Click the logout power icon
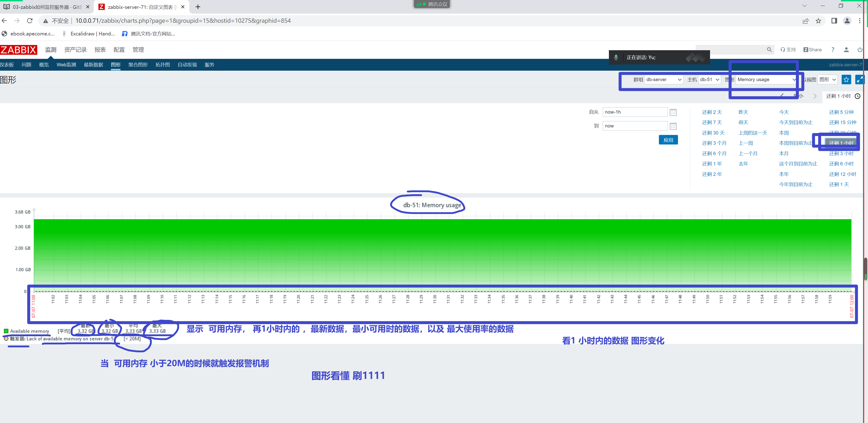 [860, 50]
